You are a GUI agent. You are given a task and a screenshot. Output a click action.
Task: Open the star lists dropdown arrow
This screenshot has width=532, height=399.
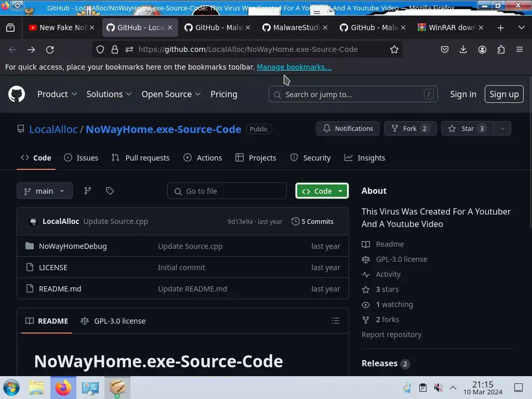[502, 129]
